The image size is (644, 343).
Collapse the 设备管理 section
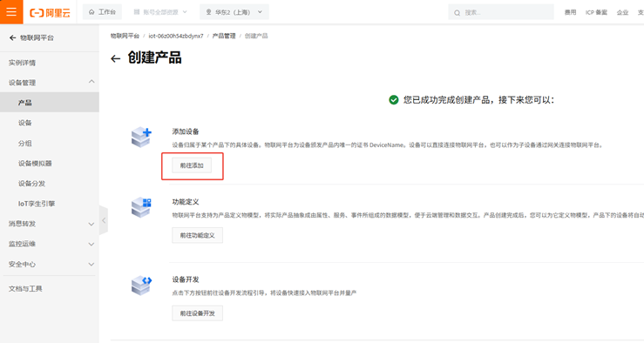(50, 83)
